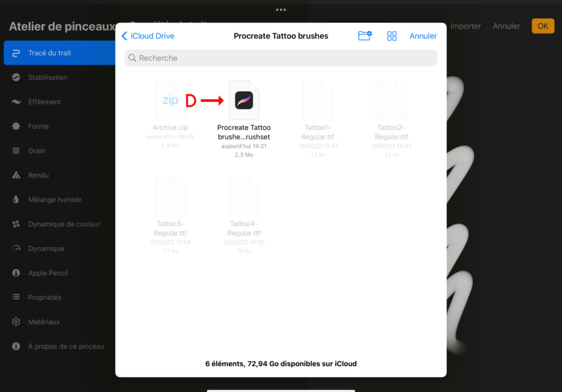Switch file view with grid icon
This screenshot has width=562, height=392.
pyautogui.click(x=392, y=36)
